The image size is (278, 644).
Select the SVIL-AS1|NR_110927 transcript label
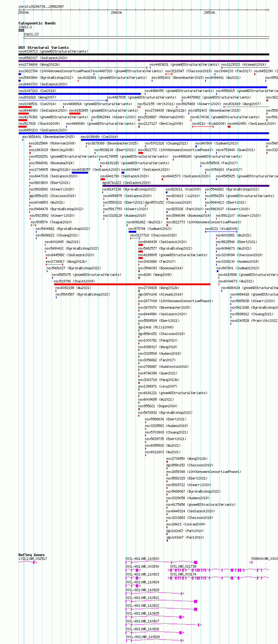point(142,621)
